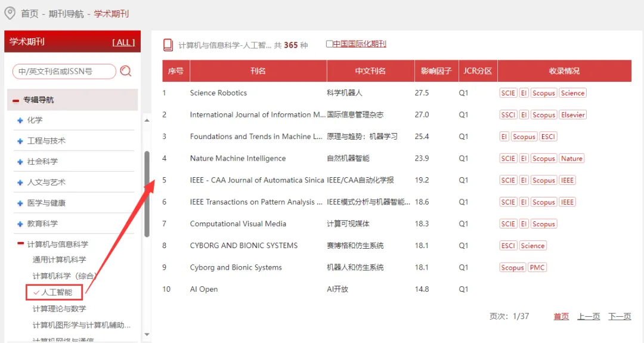
Task: Collapse the 专辑导航 section
Action: pyautogui.click(x=16, y=100)
